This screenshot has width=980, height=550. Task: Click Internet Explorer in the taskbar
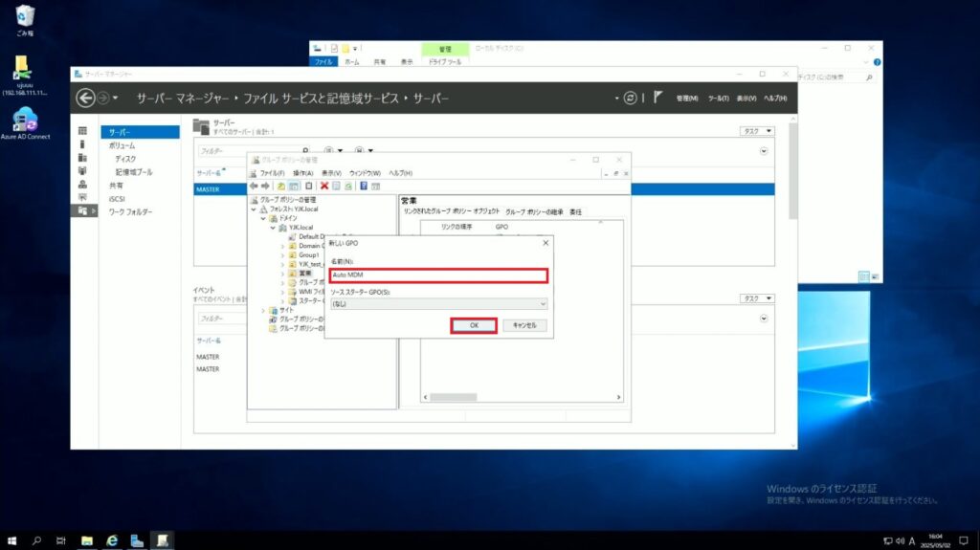tap(112, 540)
